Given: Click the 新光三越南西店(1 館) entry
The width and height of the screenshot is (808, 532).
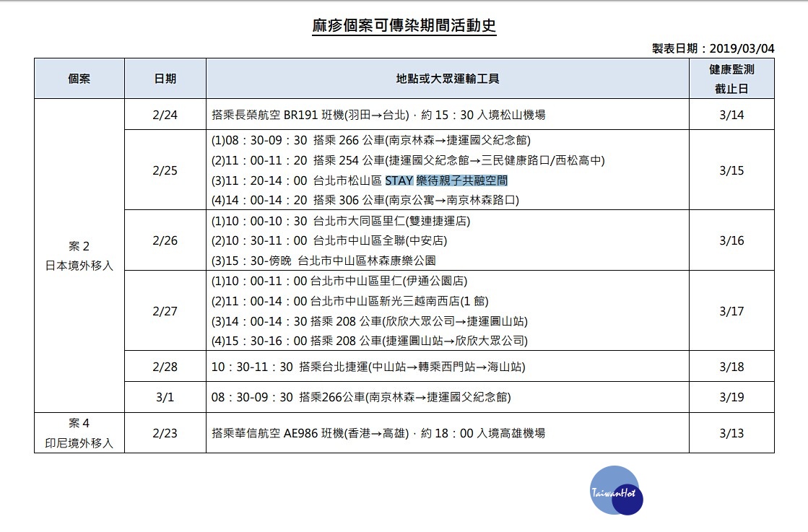Looking at the screenshot, I should pos(349,301).
